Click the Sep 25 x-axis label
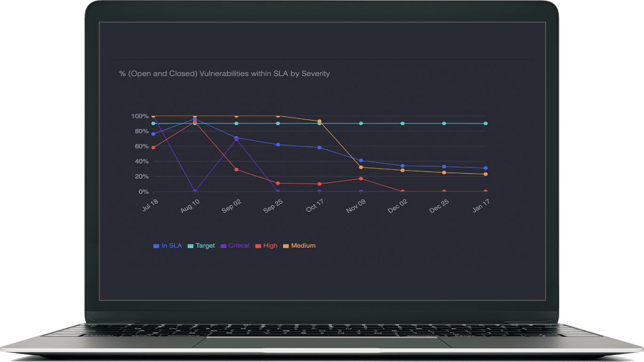 pos(273,205)
